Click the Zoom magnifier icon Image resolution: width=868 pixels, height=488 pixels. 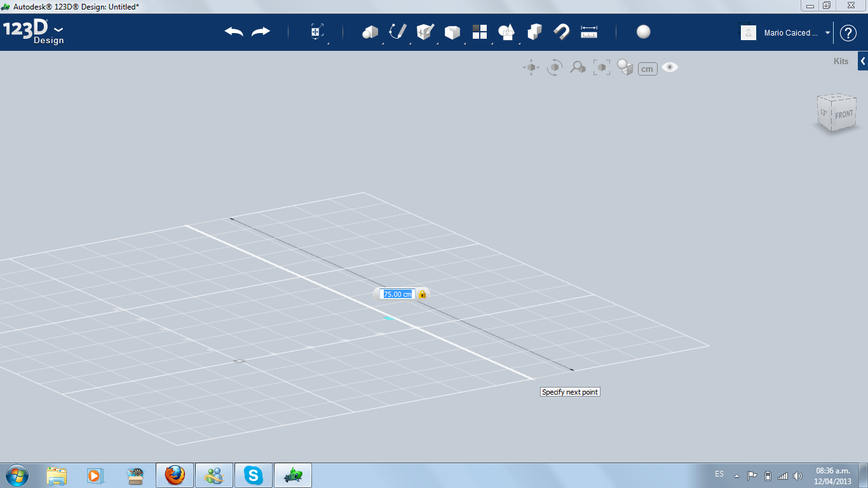(x=578, y=67)
